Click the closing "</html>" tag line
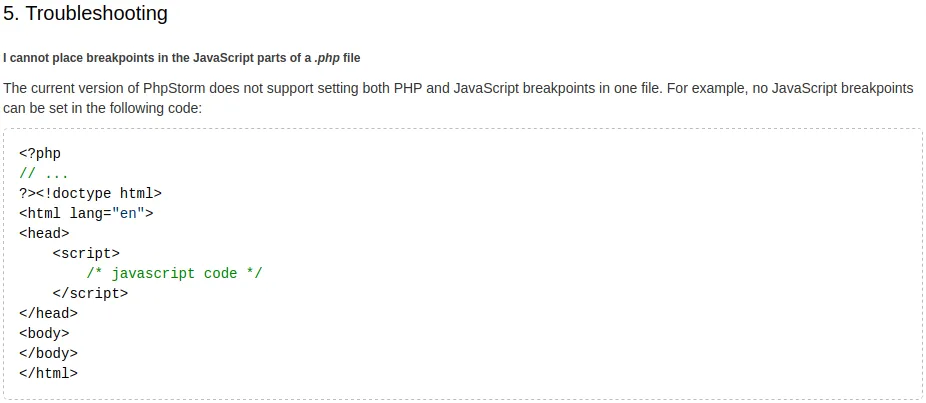 point(48,374)
